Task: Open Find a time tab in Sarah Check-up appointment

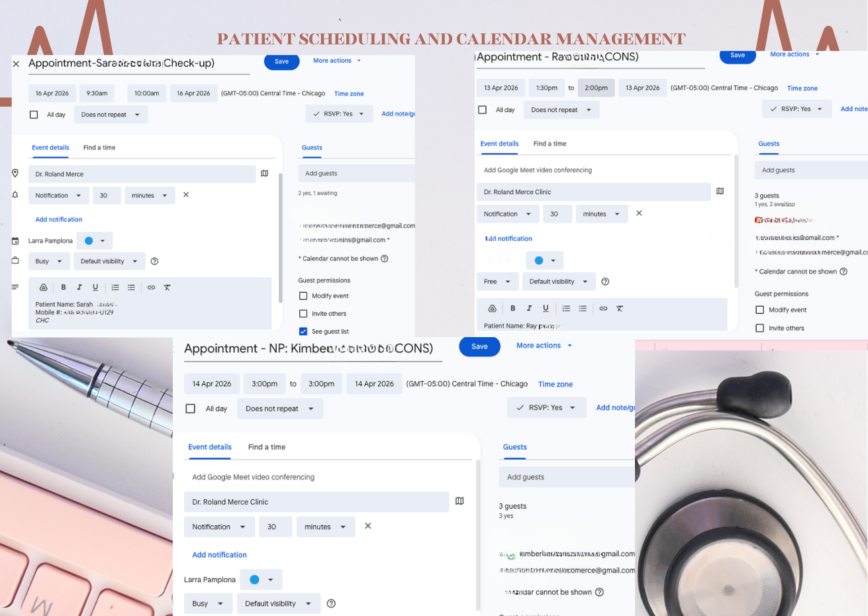Action: click(x=99, y=148)
